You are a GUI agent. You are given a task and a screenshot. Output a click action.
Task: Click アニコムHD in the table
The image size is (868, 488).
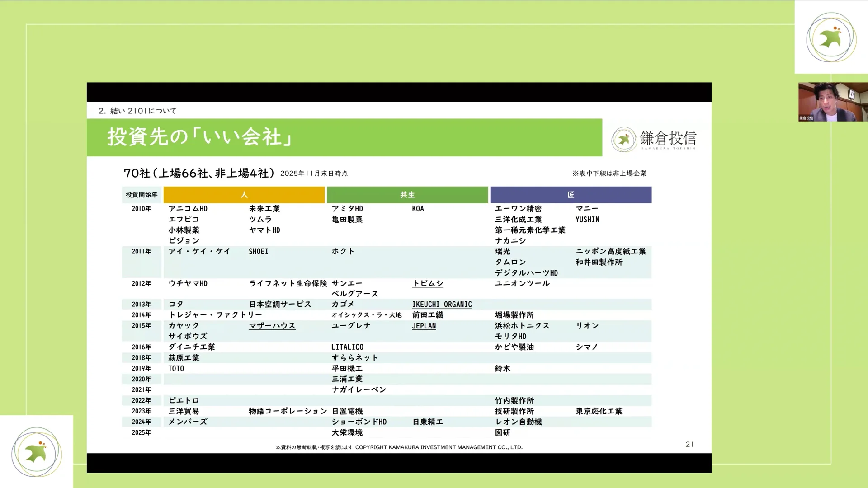[188, 209]
